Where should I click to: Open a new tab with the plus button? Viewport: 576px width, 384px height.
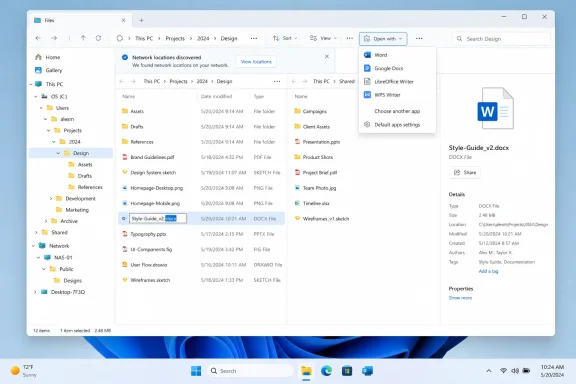(141, 21)
